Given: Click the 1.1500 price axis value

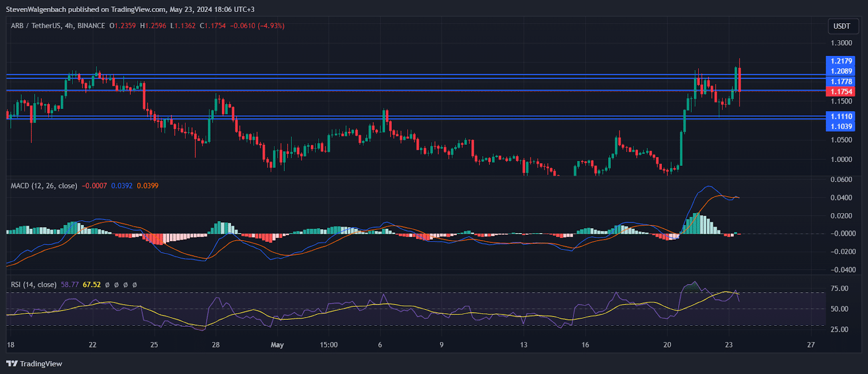Looking at the screenshot, I should (x=841, y=101).
